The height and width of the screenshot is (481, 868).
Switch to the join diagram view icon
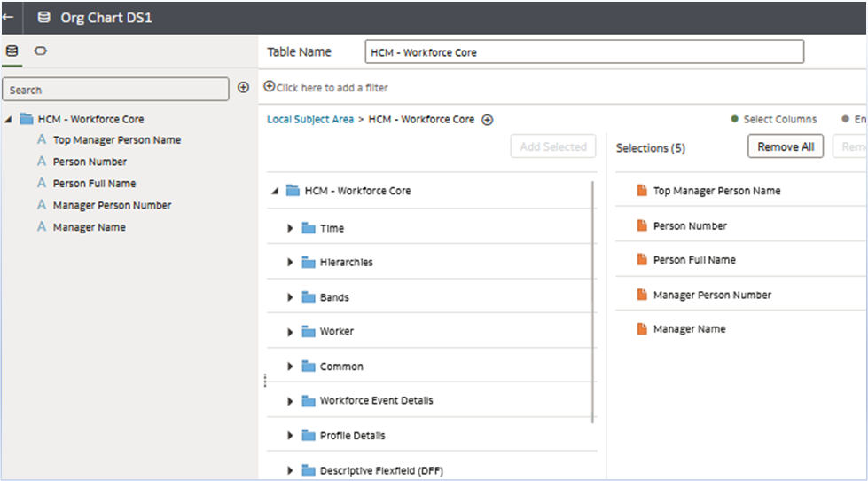tap(40, 51)
